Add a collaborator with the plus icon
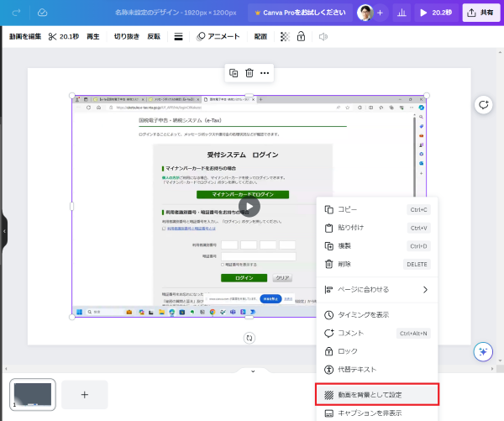The height and width of the screenshot is (421, 504). click(380, 13)
